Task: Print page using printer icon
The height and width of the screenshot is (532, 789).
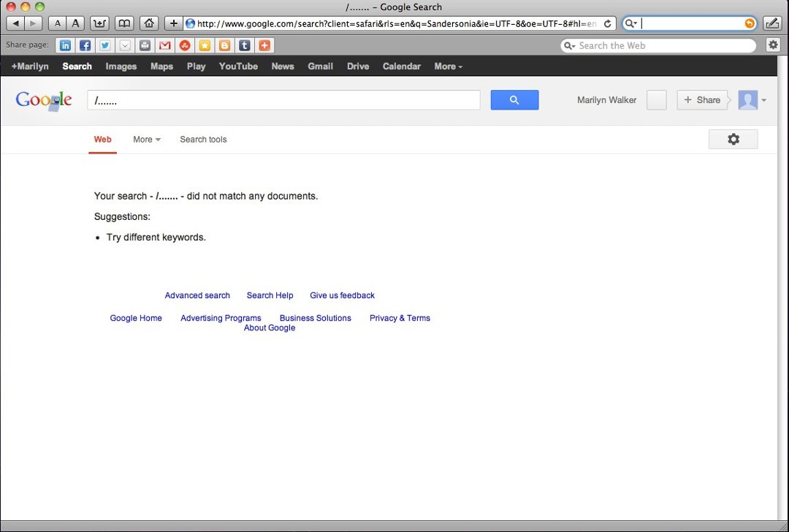Action: click(145, 45)
